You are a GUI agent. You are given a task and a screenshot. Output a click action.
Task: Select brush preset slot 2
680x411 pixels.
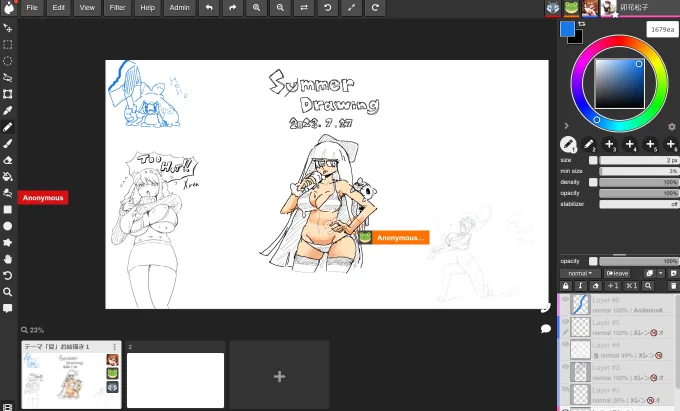click(588, 144)
